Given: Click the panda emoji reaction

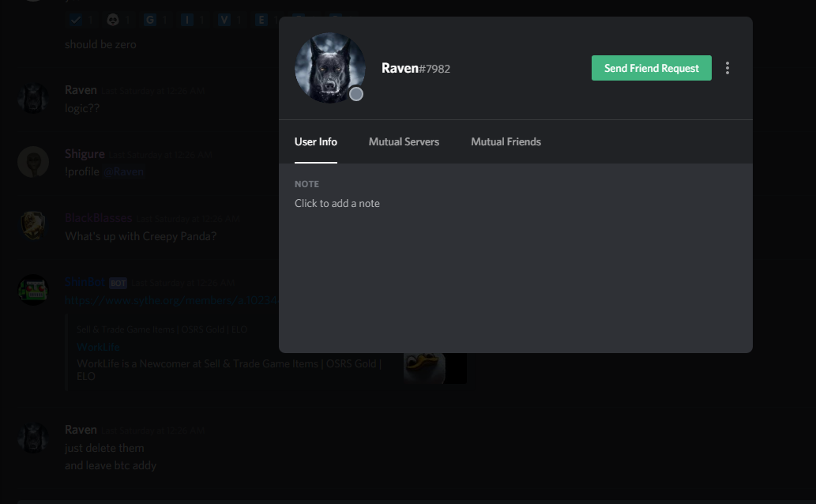Looking at the screenshot, I should coord(117,21).
